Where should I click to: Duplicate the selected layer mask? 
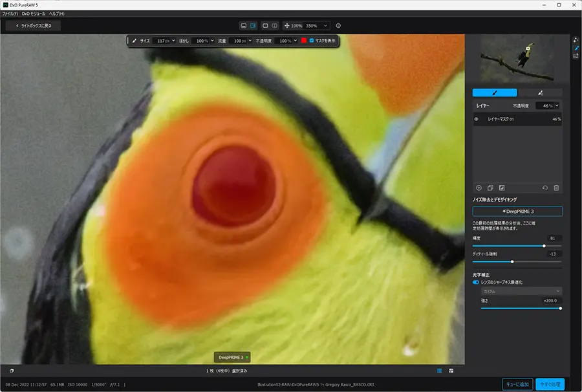pyautogui.click(x=490, y=188)
